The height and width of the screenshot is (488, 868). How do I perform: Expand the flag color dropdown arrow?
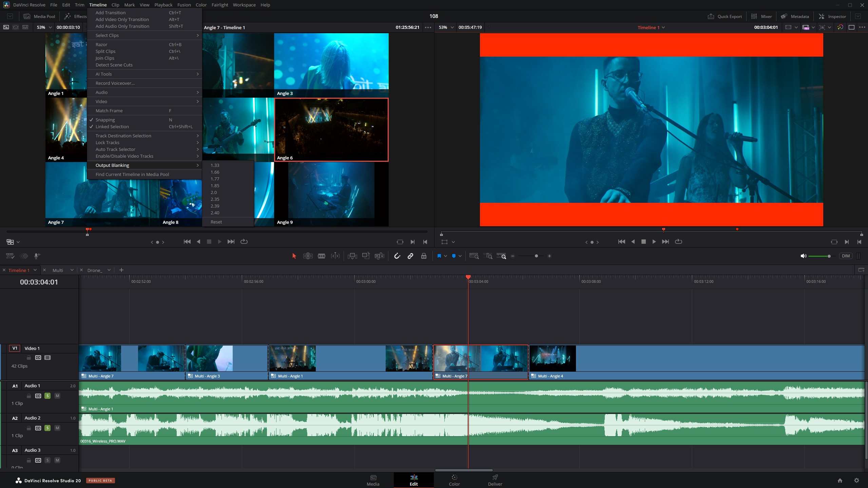[445, 256]
